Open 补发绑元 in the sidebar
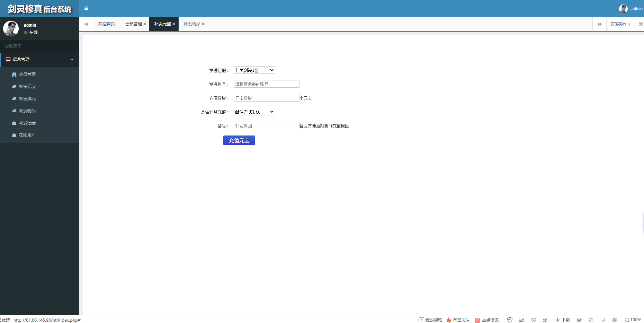Image resolution: width=644 pixels, height=323 pixels. (27, 99)
